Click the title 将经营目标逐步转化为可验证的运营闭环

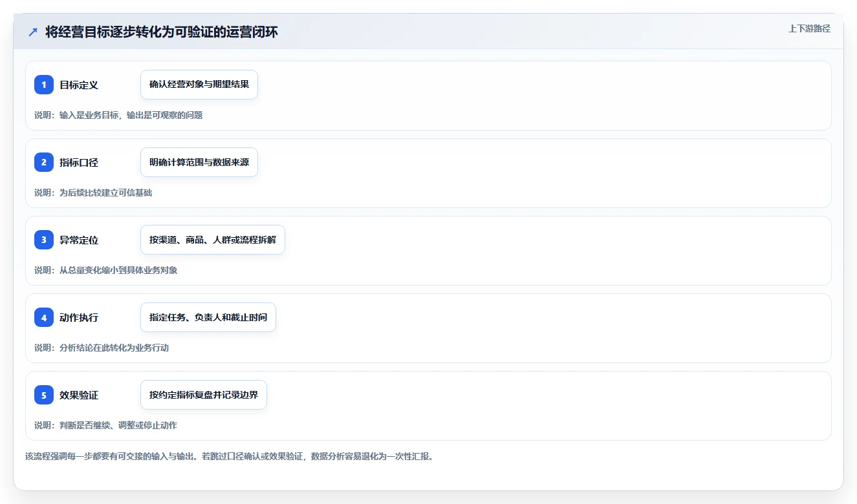click(x=162, y=32)
